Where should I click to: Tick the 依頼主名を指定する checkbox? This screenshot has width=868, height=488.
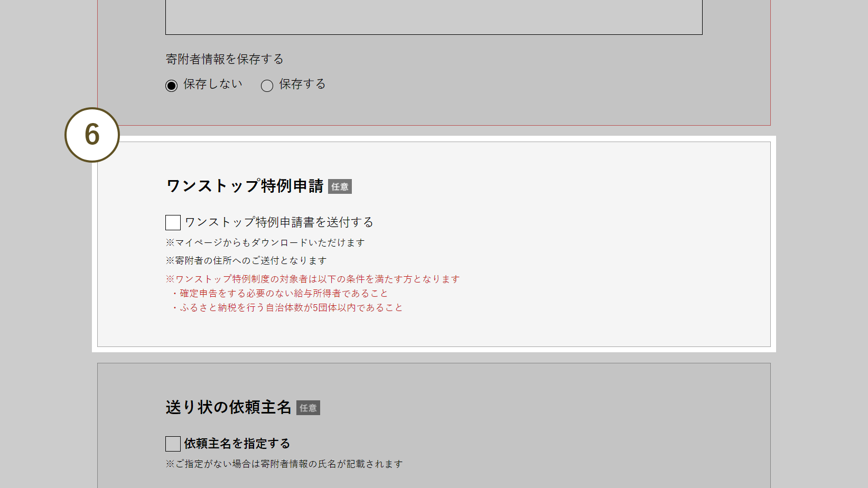click(x=173, y=444)
